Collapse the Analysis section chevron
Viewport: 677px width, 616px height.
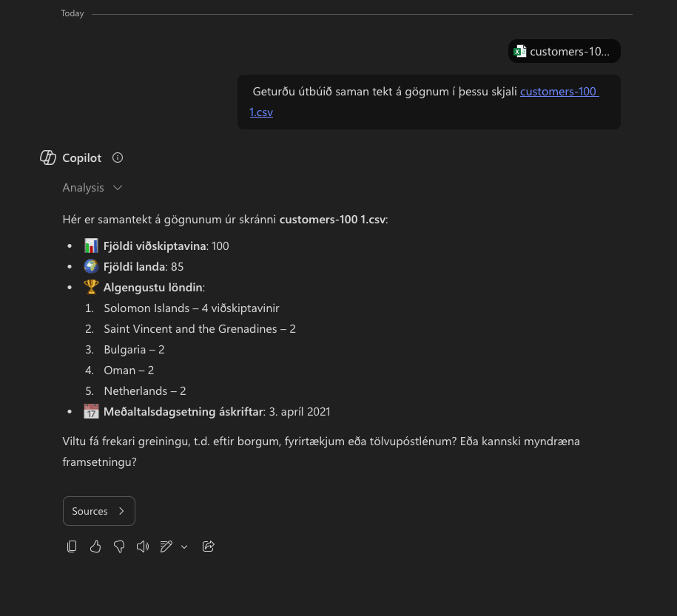pos(118,187)
